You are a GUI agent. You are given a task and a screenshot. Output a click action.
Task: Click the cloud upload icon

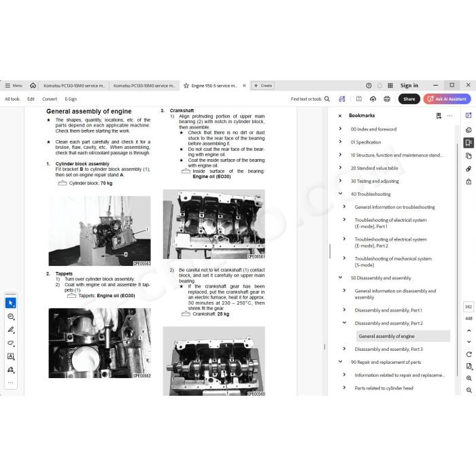click(x=373, y=99)
